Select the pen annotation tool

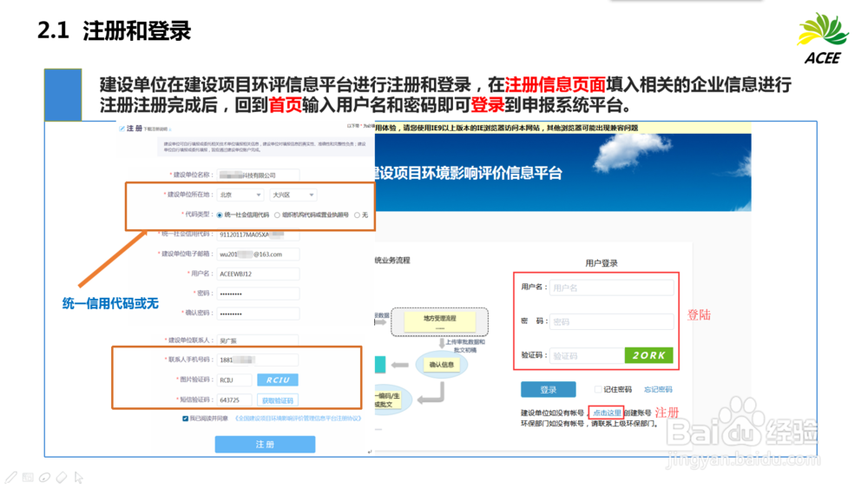click(11, 478)
